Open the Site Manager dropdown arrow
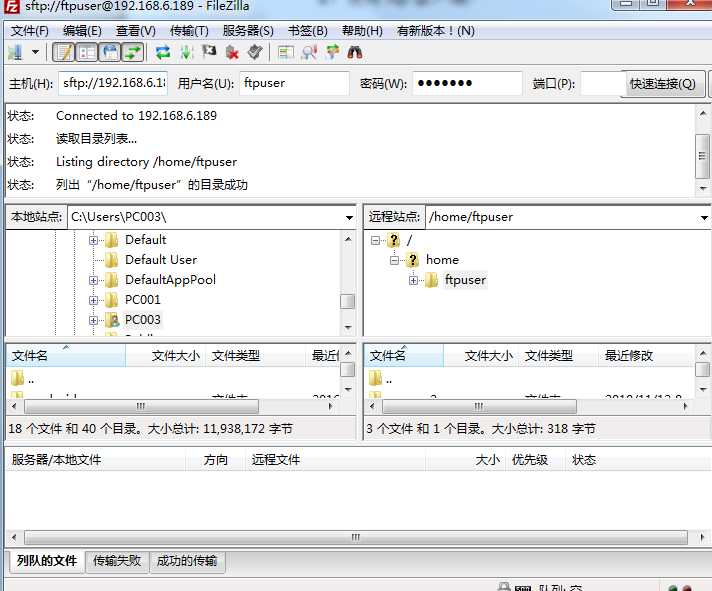This screenshot has width=712, height=591. tap(35, 52)
